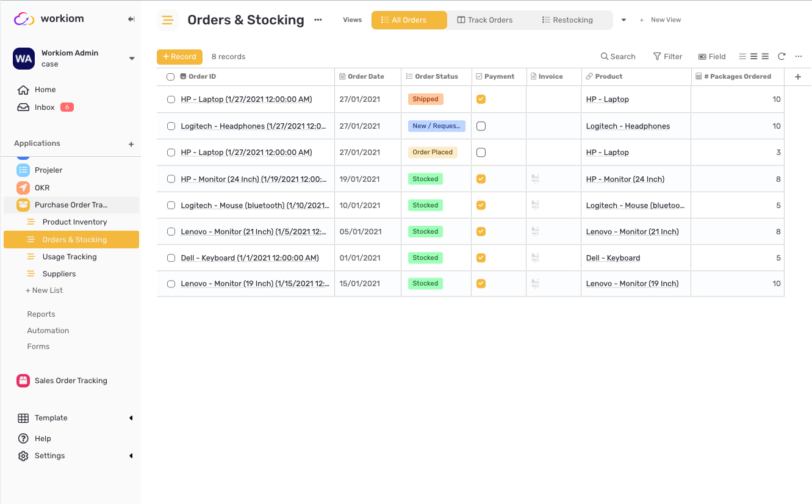Expand the Workiom Admin account dropdown
812x504 pixels.
pyautogui.click(x=132, y=59)
